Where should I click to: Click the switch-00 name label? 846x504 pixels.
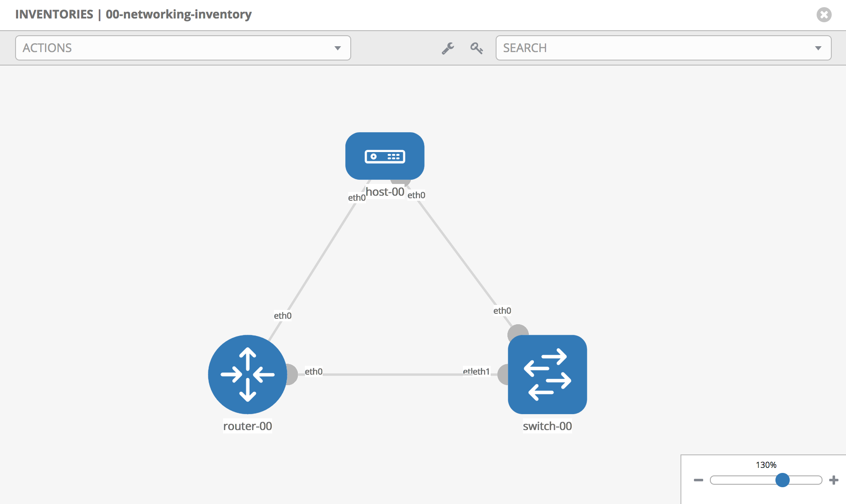547,426
